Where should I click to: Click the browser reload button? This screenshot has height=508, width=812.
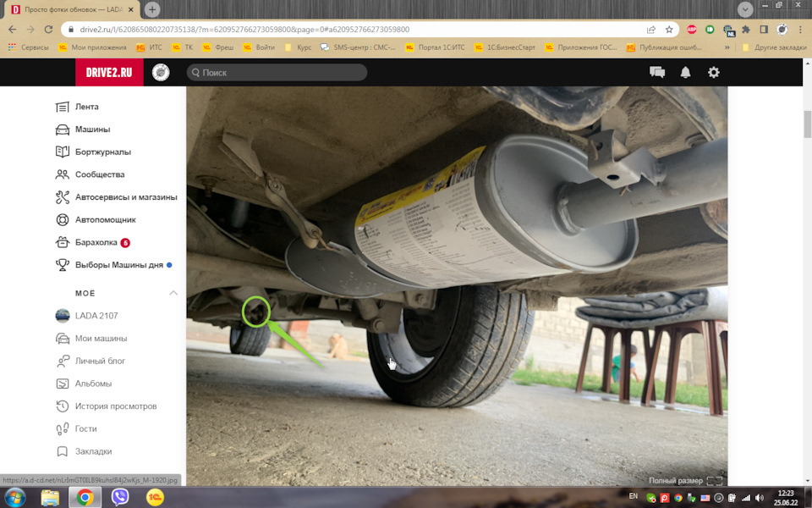tap(50, 29)
